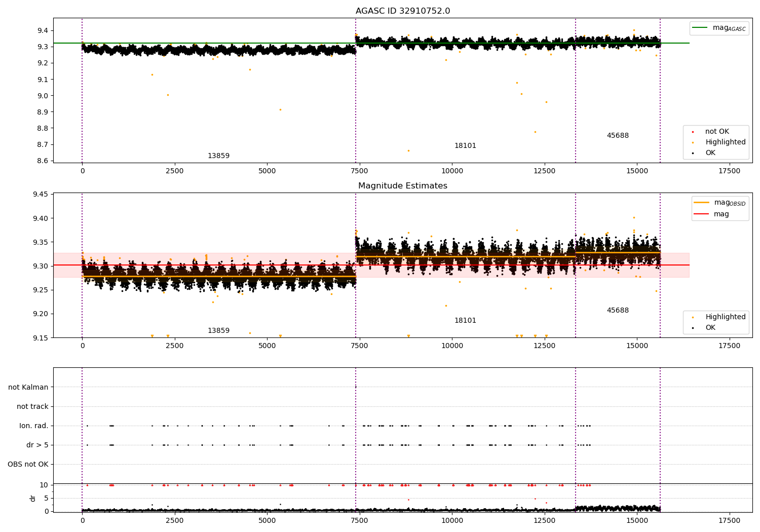Click obsid label 45688 in Magnitude Estimates panel

pyautogui.click(x=618, y=311)
